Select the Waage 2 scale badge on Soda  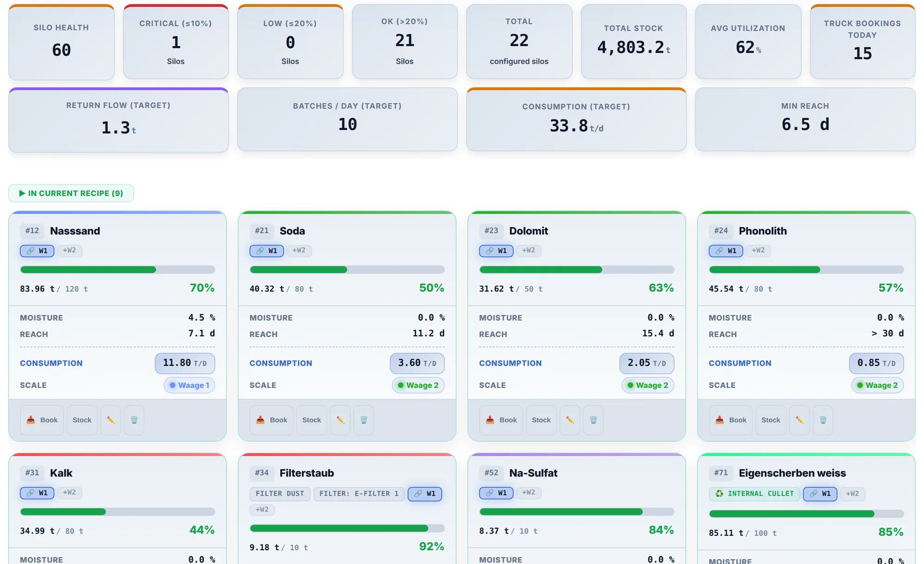(x=418, y=385)
